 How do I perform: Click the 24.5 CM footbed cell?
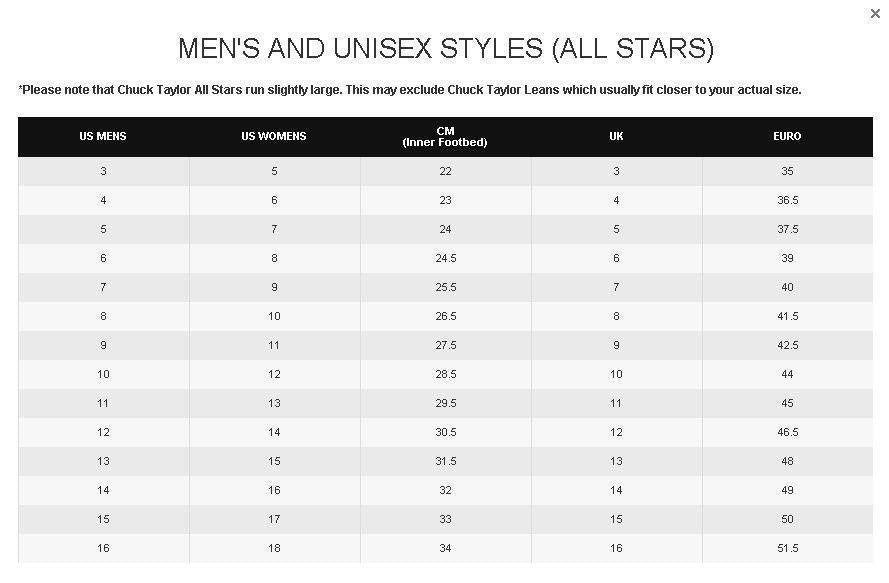[x=445, y=258]
